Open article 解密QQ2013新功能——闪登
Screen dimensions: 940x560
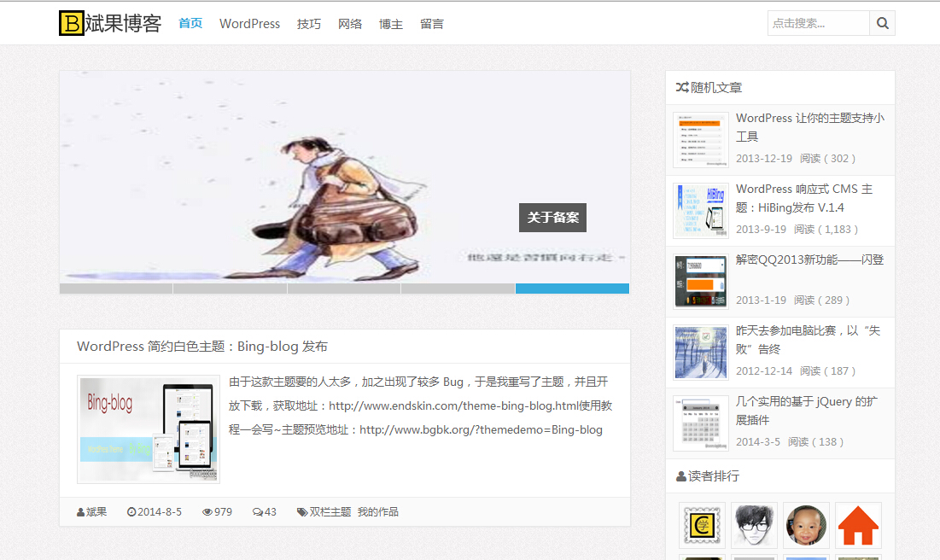[x=810, y=260]
